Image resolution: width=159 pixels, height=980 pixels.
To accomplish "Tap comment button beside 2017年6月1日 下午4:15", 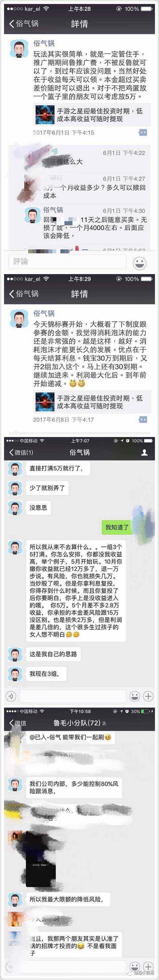I will pyautogui.click(x=143, y=132).
